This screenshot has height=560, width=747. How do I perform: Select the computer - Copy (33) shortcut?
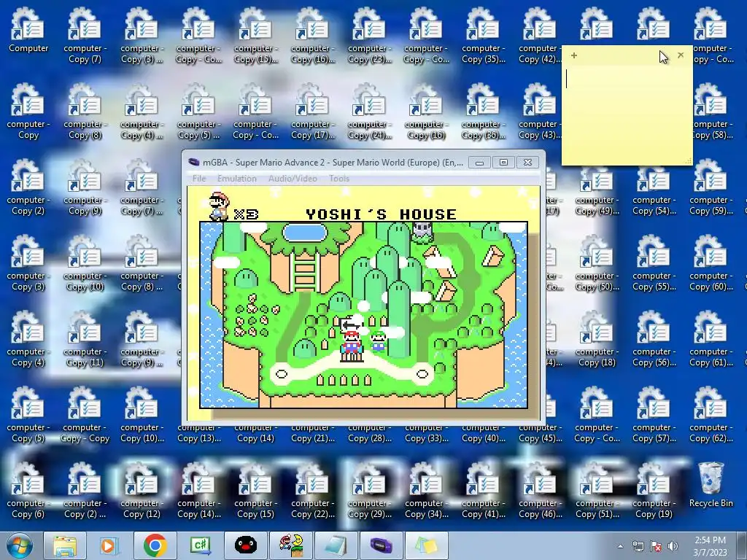pyautogui.click(x=426, y=434)
